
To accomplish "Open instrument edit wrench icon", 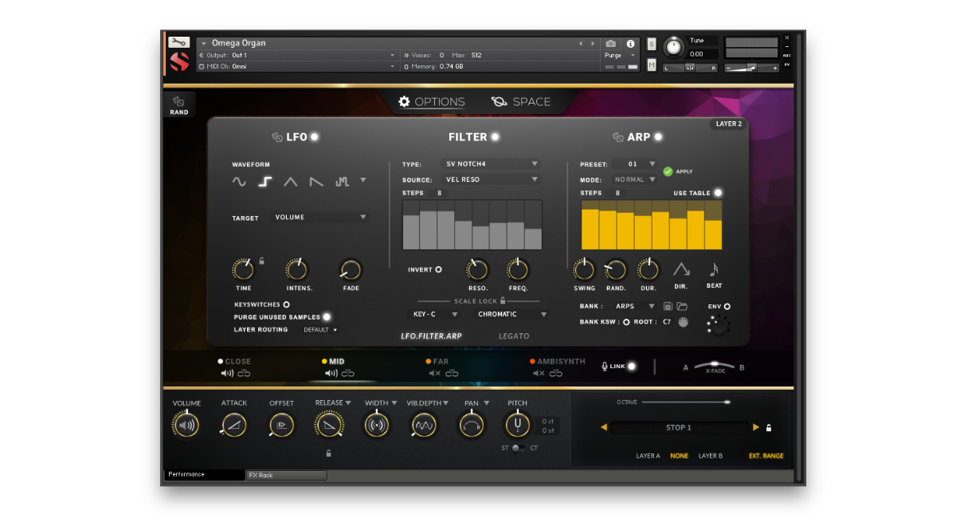I will [x=179, y=42].
